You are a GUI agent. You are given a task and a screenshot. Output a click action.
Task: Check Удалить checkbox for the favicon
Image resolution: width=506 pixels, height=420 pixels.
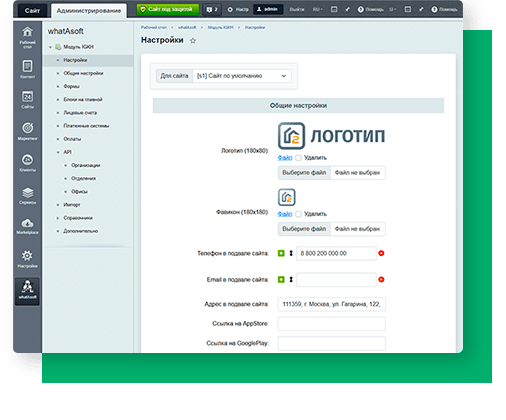[298, 214]
